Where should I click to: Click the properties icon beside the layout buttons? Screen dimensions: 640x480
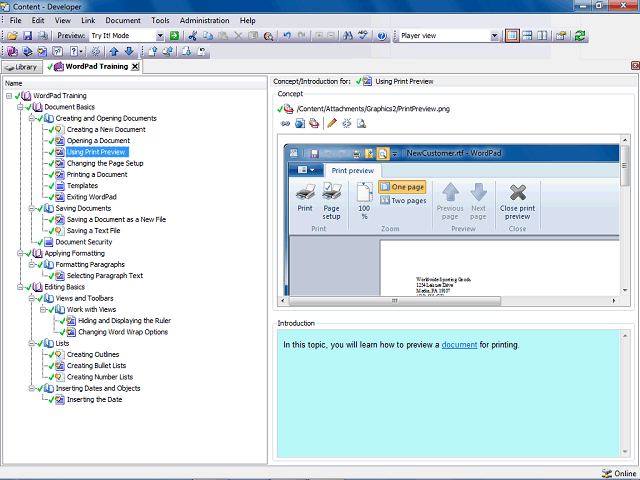click(x=561, y=36)
